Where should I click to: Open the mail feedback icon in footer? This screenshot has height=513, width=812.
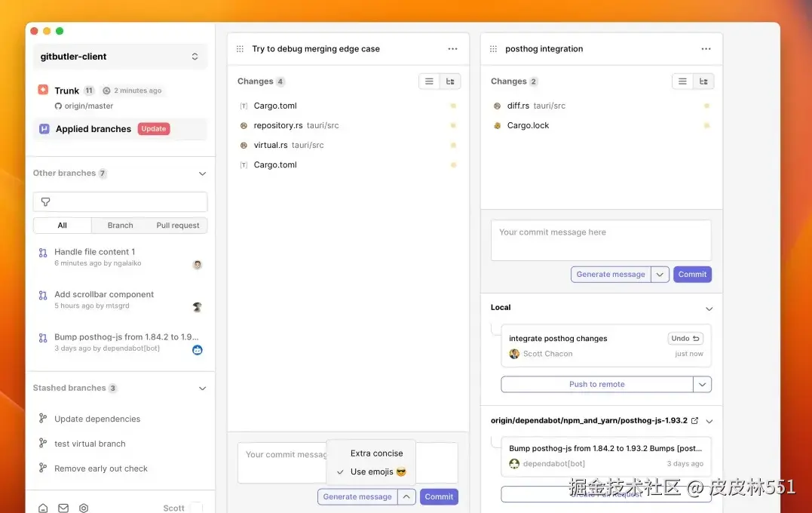coord(63,508)
